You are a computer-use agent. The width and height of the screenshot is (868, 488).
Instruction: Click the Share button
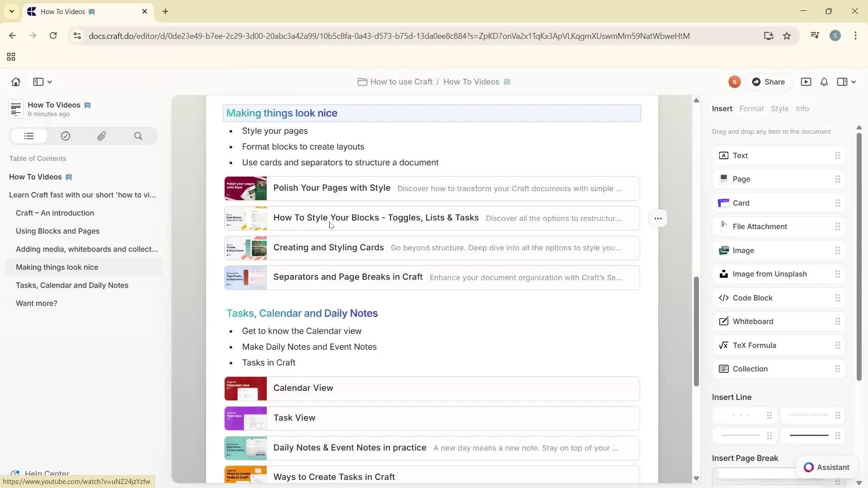pyautogui.click(x=769, y=82)
